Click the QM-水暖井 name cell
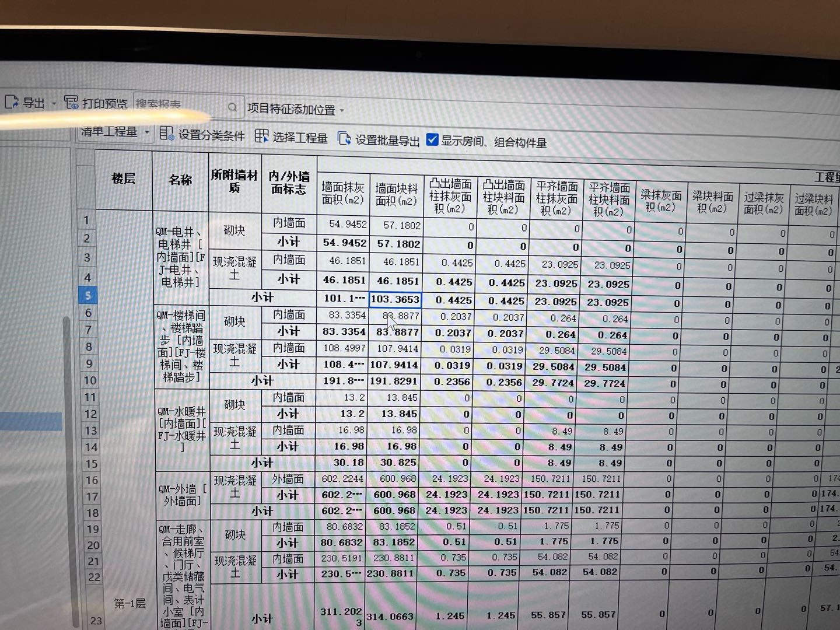 [x=182, y=429]
